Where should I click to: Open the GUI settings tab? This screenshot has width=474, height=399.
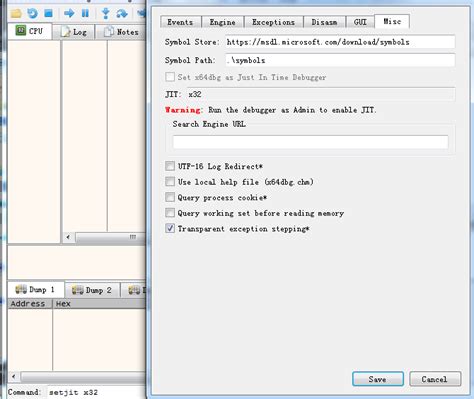pos(360,22)
